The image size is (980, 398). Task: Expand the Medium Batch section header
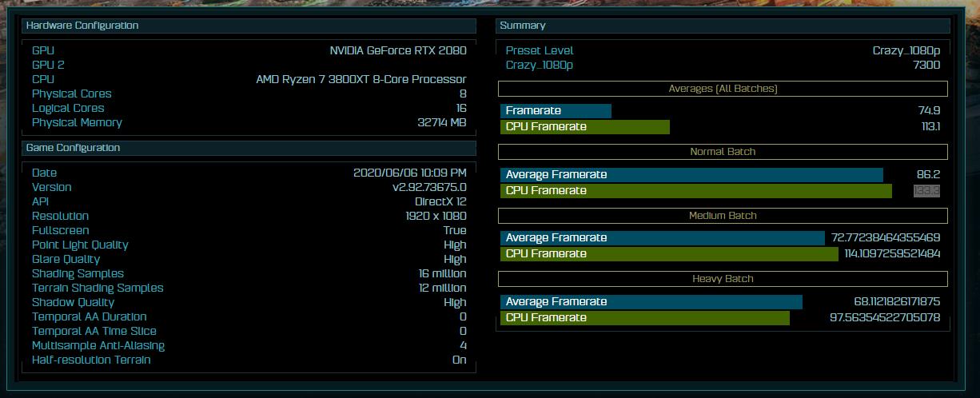click(x=723, y=216)
